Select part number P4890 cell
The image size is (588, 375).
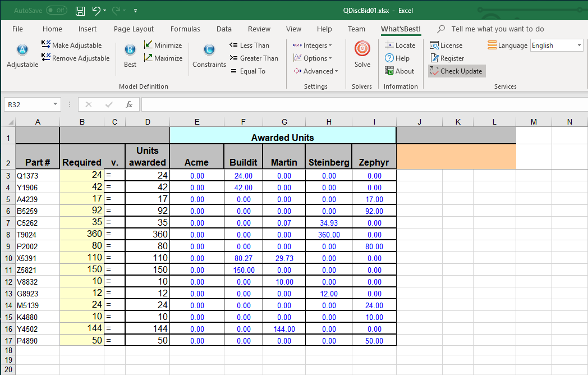(38, 340)
